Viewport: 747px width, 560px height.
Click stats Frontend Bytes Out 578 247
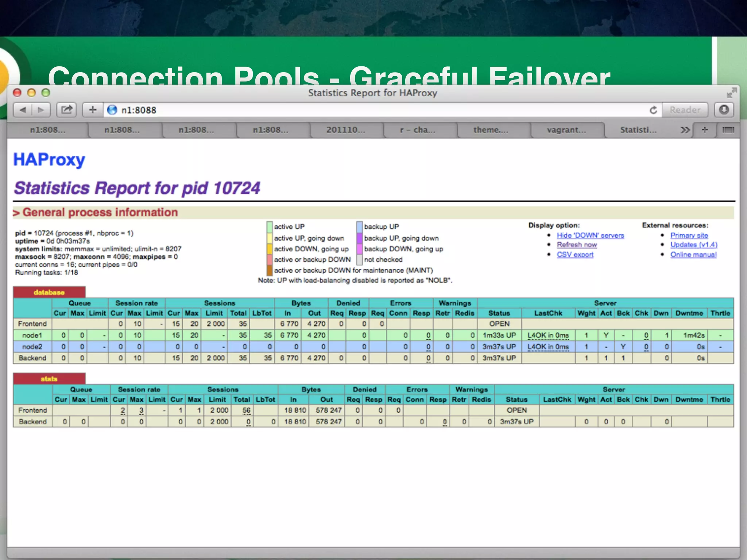(329, 410)
